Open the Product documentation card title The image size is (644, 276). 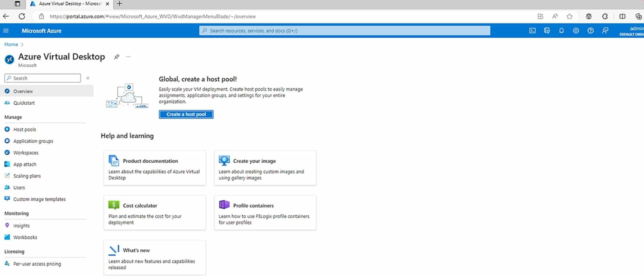click(x=150, y=161)
